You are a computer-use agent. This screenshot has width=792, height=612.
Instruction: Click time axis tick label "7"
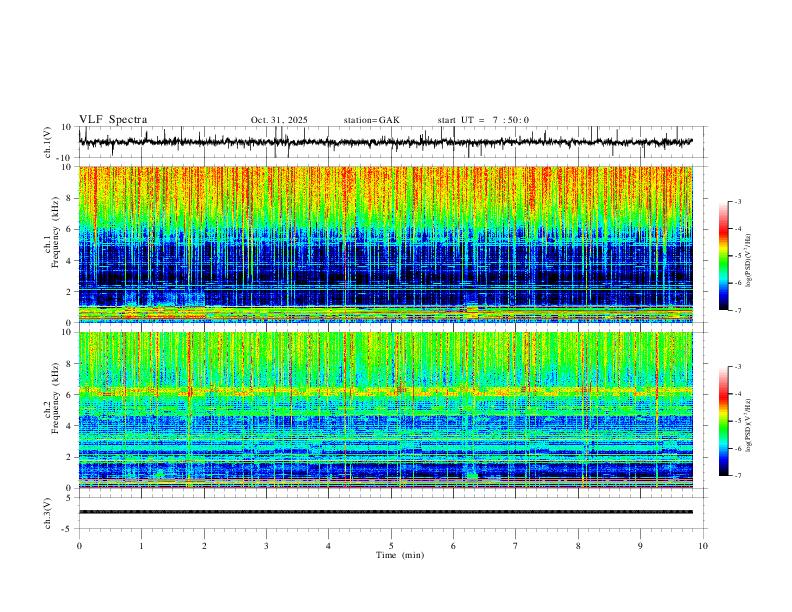[516, 546]
